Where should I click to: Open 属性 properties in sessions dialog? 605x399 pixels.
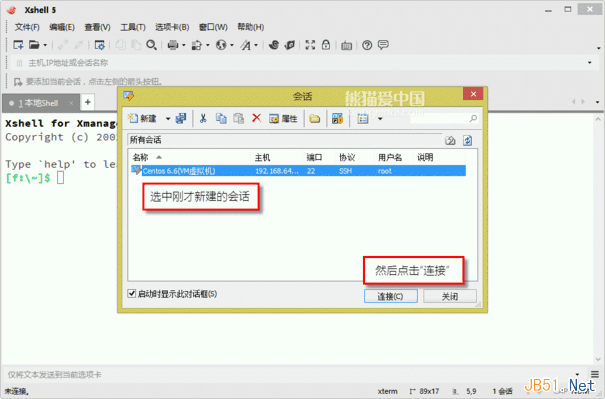point(283,118)
